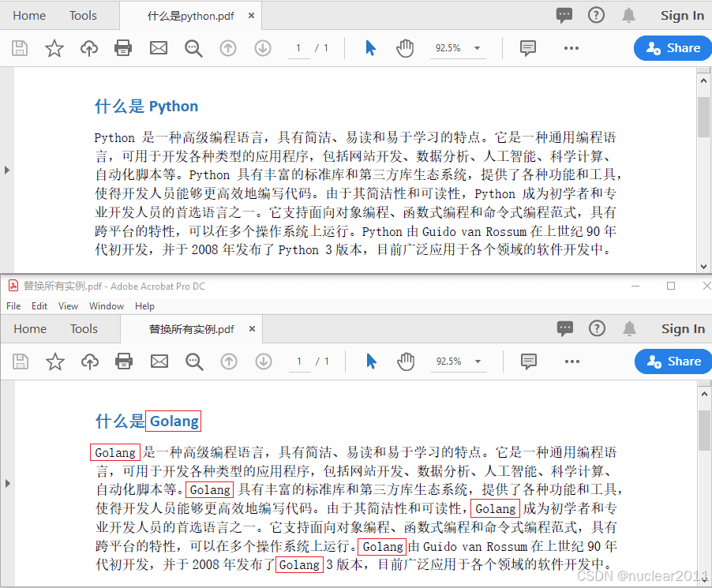Add comment icon in lower window toolbar
The width and height of the screenshot is (712, 588).
click(x=529, y=361)
